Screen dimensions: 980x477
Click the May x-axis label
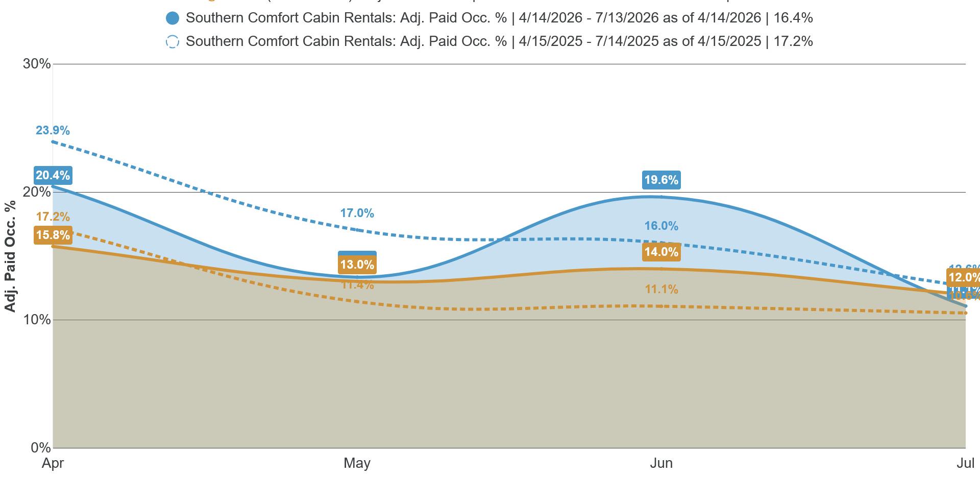[357, 464]
